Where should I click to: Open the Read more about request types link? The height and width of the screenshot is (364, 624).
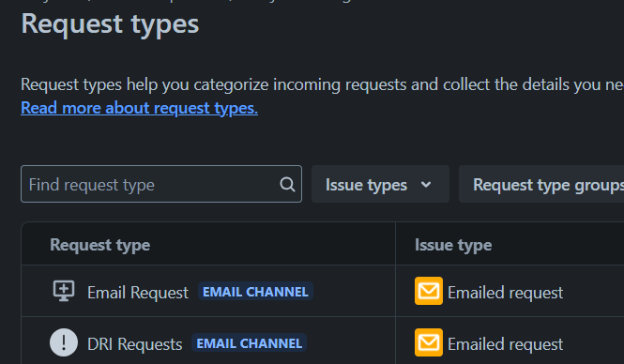coord(139,108)
